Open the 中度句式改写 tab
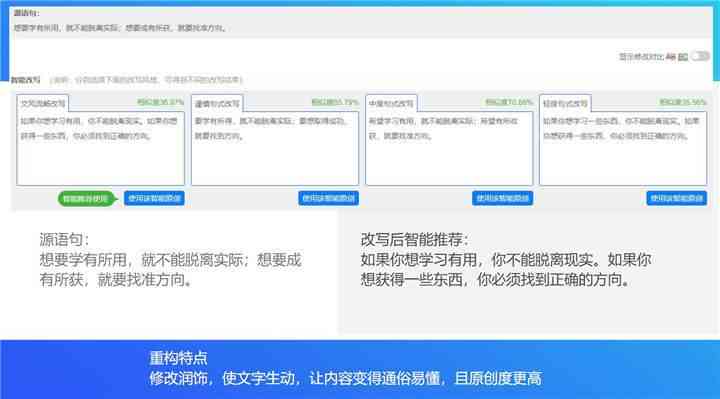This screenshot has width=720, height=399. click(391, 103)
